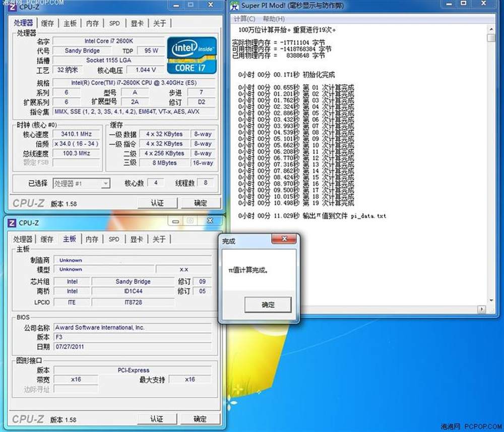Click the Super PI horizontal scrollbar right arrow
Viewport: 504px width, 432px height.
(x=481, y=309)
